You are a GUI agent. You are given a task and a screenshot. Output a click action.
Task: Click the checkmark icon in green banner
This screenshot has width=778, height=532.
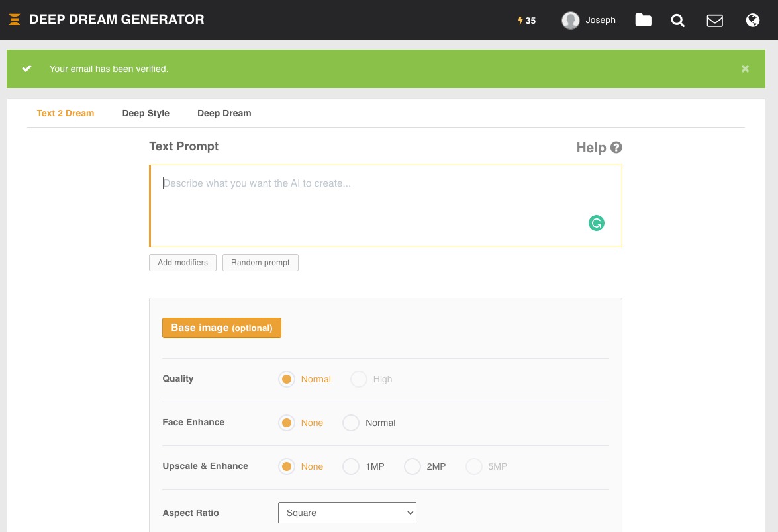(26, 68)
